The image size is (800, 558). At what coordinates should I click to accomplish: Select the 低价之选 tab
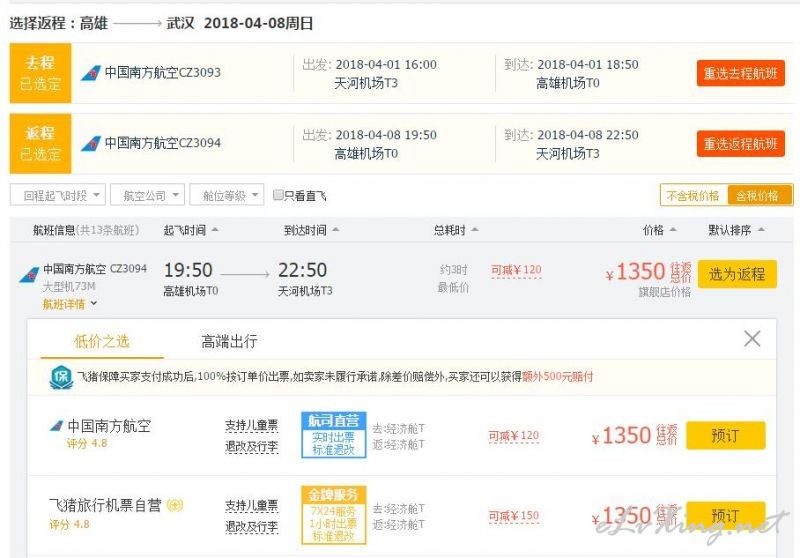pyautogui.click(x=102, y=341)
